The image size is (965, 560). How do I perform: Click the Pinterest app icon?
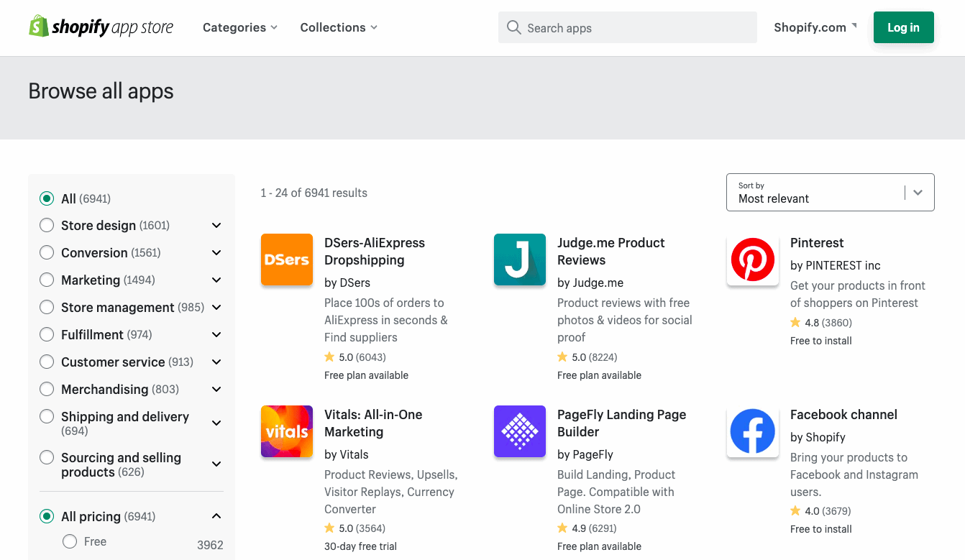[752, 260]
